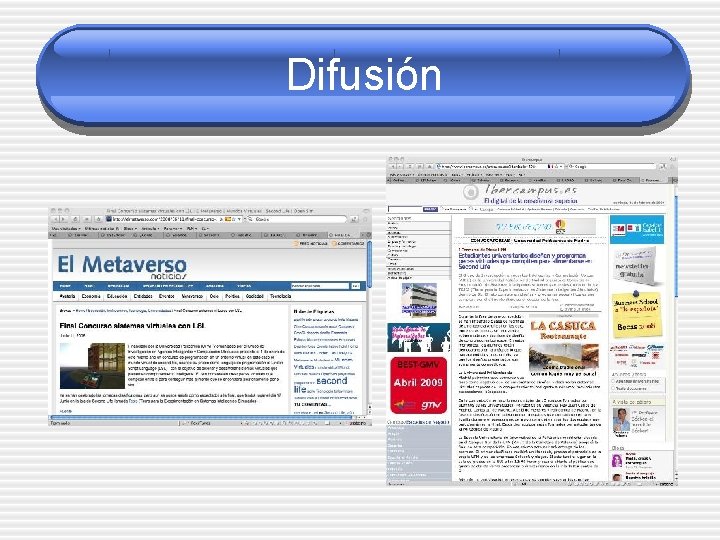
Task: Focus the Google search box in the Ibercampus browser
Action: [612, 167]
